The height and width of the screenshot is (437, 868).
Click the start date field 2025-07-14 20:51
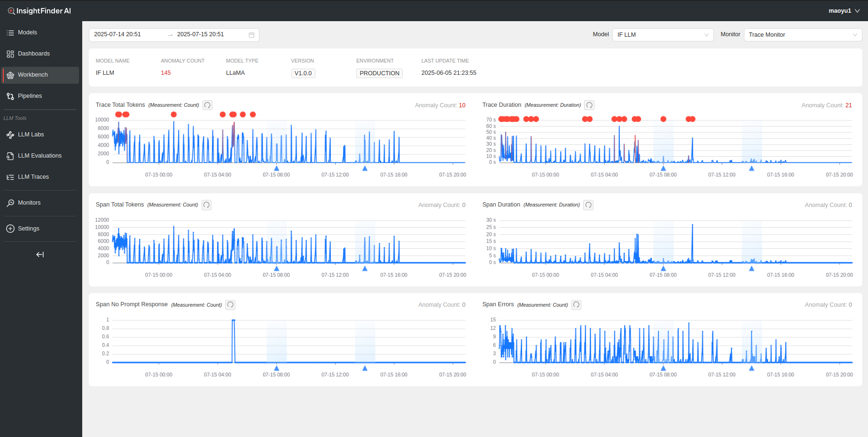[x=117, y=34]
